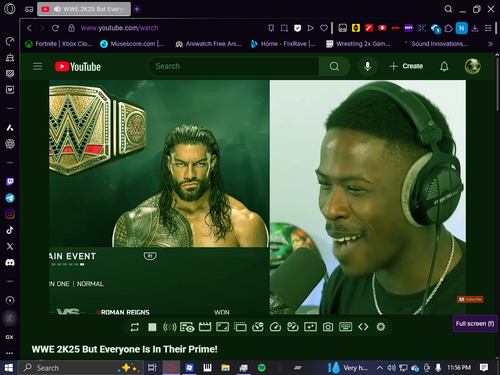Image resolution: width=500 pixels, height=375 pixels.
Task: Show hidden system tray icons chevron
Action: (380, 368)
